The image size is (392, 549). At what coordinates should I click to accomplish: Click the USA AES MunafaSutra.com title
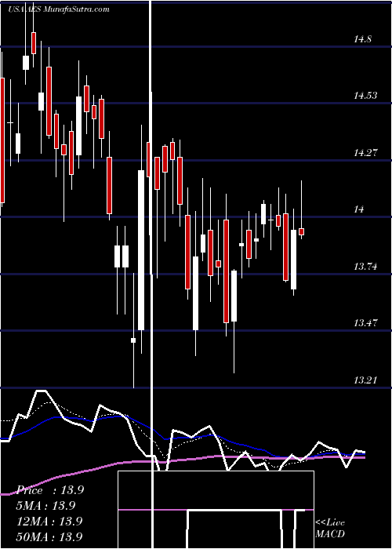59,9
